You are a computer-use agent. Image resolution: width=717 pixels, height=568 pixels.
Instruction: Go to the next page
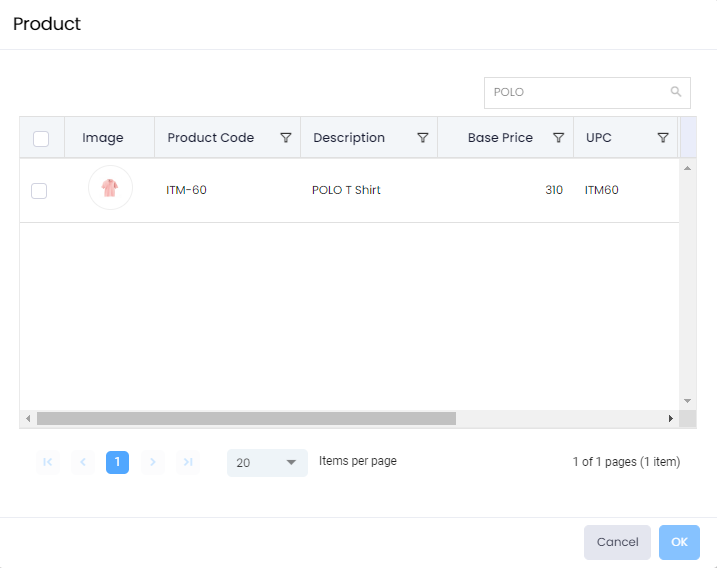152,462
